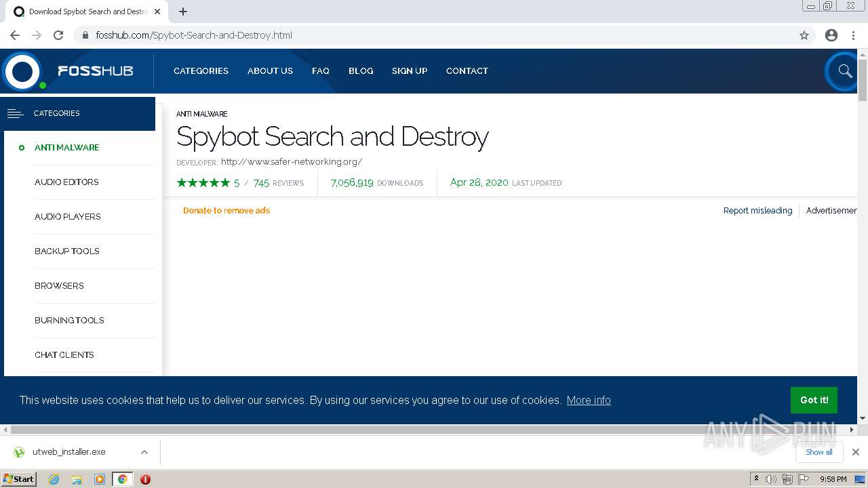868x488 pixels.
Task: Select CHAT CLIENTS category
Action: click(x=64, y=355)
